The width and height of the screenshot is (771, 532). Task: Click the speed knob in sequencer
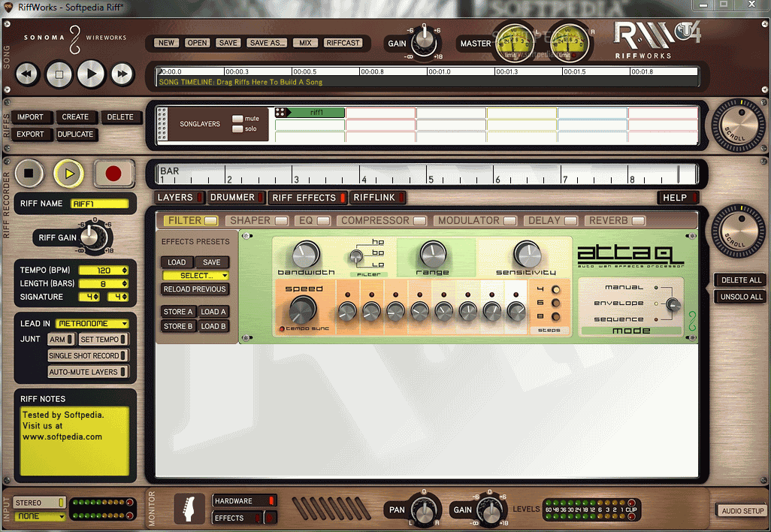(x=302, y=310)
